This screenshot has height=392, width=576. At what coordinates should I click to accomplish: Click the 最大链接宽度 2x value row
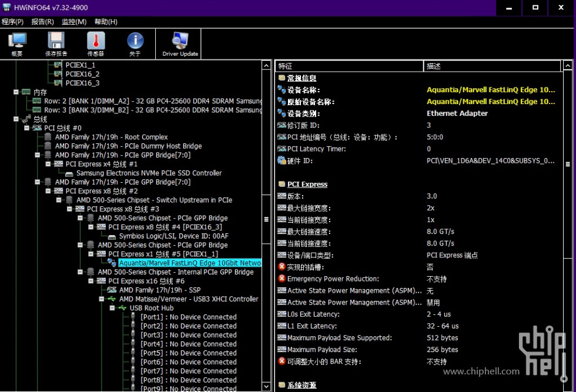point(418,208)
